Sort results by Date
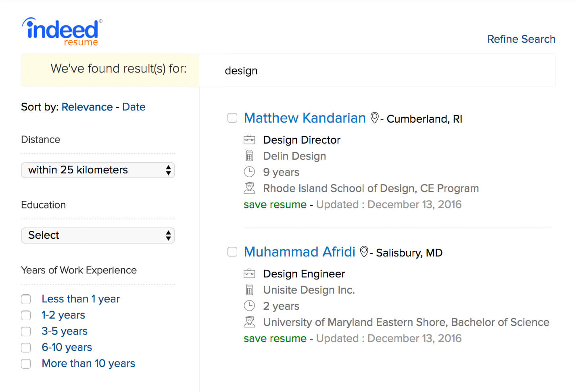The height and width of the screenshot is (392, 576). tap(134, 107)
